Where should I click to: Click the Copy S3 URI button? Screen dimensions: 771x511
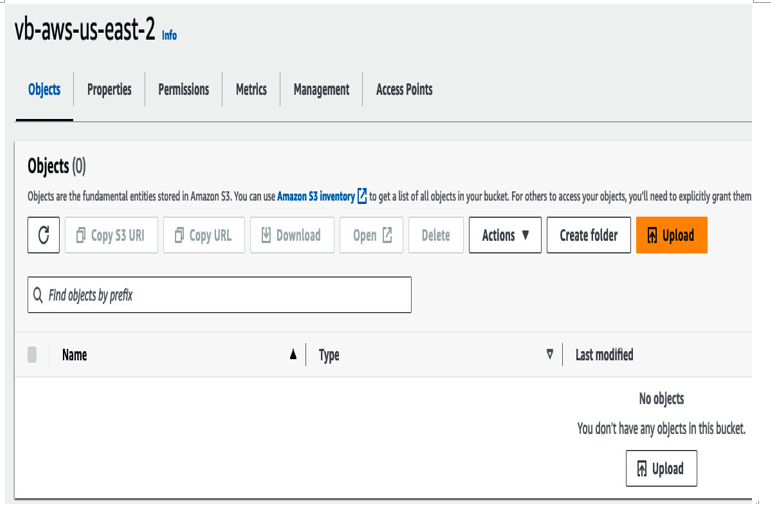(111, 235)
